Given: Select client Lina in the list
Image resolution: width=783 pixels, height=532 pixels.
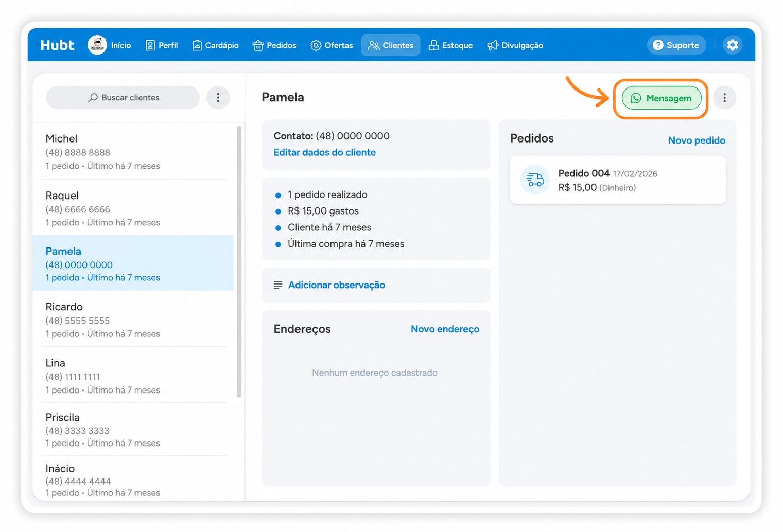Looking at the screenshot, I should click(x=133, y=376).
